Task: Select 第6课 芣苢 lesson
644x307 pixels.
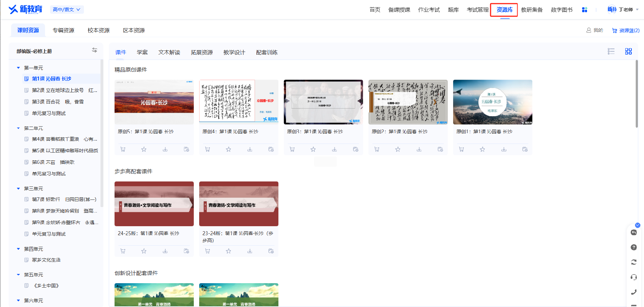Action: click(x=53, y=162)
